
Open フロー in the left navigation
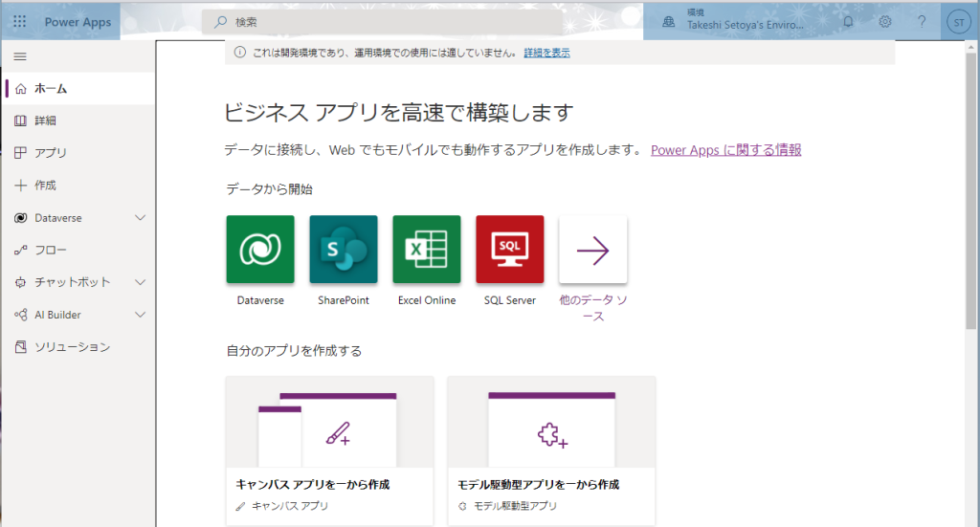click(x=78, y=250)
